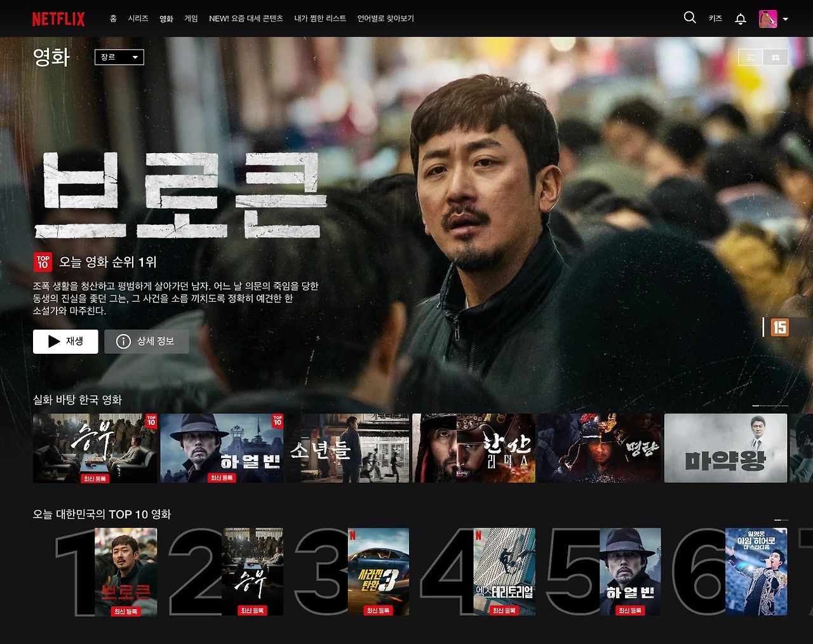Image resolution: width=813 pixels, height=644 pixels.
Task: Click the 영화 page heading
Action: [51, 57]
